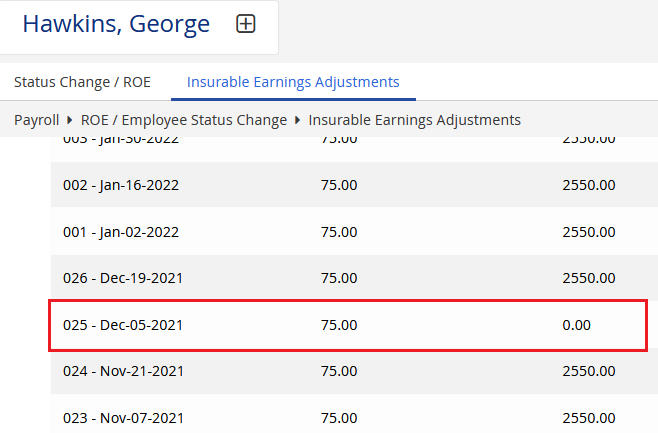Click the 0.00 earnings value

[x=577, y=325]
